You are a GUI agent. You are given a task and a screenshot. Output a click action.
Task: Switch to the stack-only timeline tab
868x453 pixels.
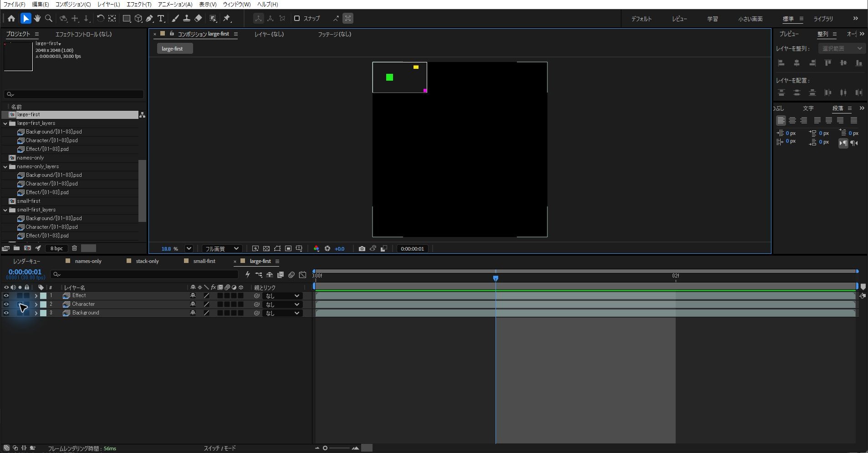pyautogui.click(x=147, y=261)
